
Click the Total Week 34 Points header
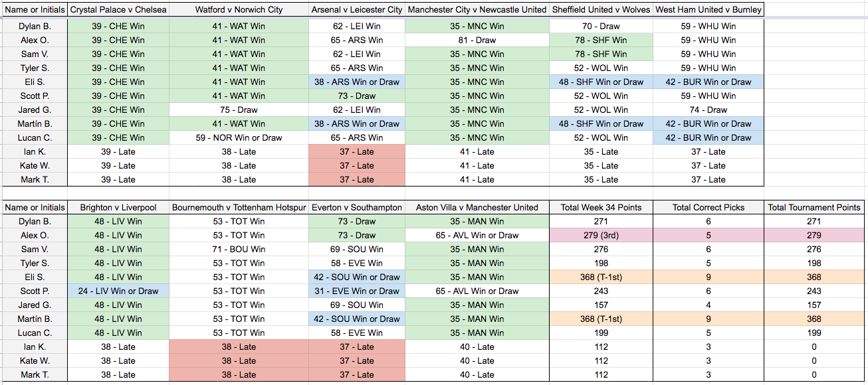pos(601,208)
